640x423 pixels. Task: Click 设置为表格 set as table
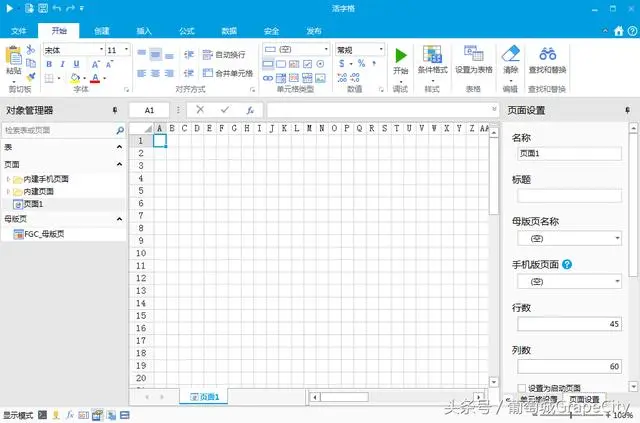pyautogui.click(x=473, y=60)
